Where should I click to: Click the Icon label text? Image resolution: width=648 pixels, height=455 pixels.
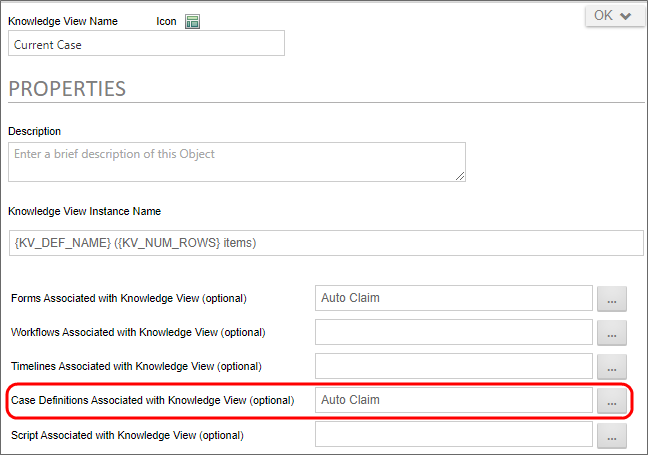pos(167,21)
